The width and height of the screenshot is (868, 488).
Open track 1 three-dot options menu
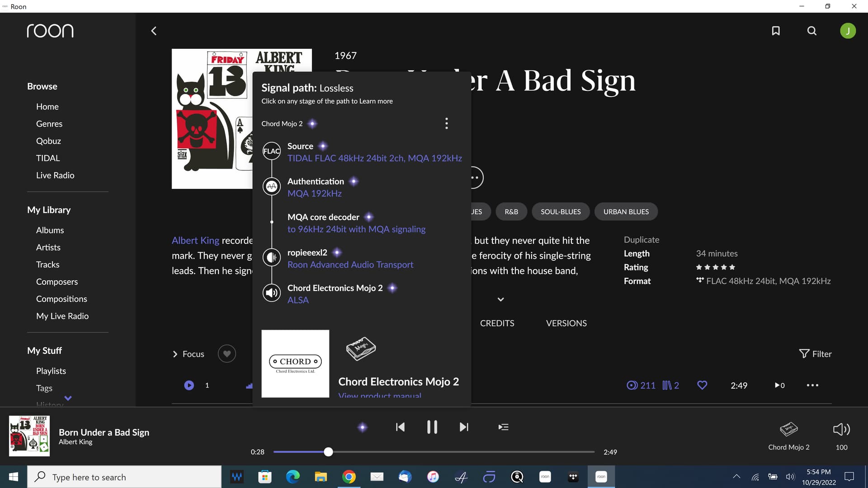click(812, 385)
